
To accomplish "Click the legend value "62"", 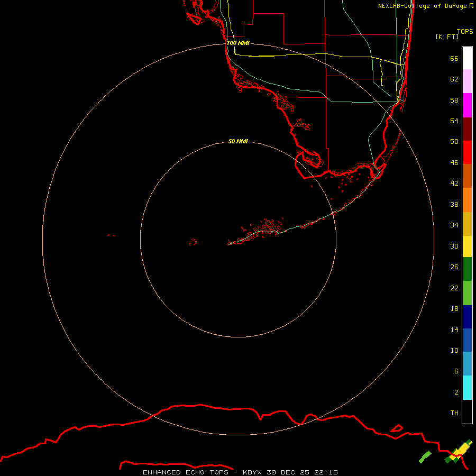I will click(x=454, y=79).
